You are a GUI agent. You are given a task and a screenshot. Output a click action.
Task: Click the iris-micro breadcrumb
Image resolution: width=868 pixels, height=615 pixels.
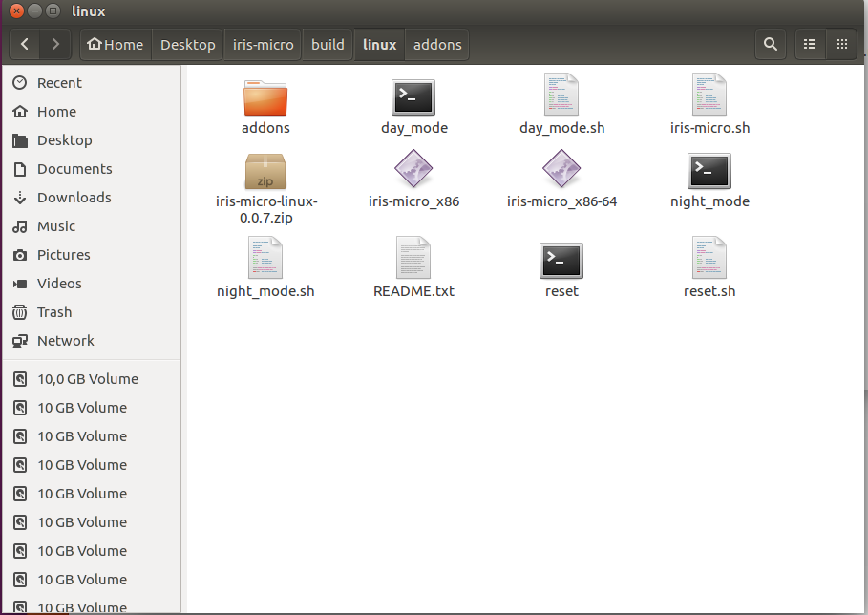[263, 44]
